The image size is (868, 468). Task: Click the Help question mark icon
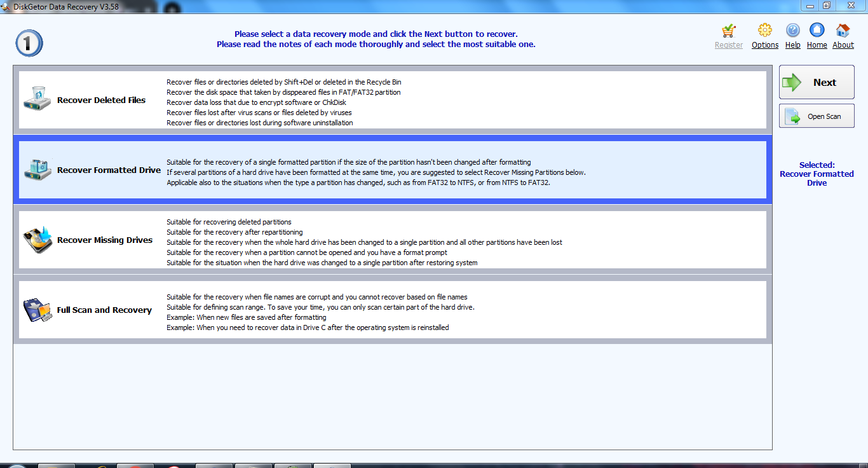792,30
